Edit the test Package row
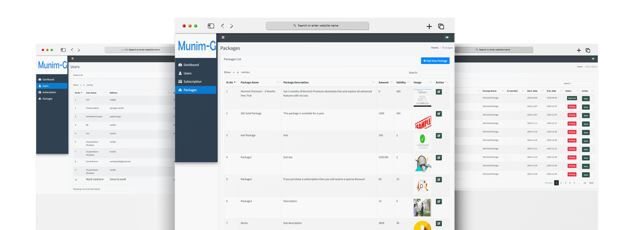Screen dimensions: 644x230 pyautogui.click(x=439, y=136)
